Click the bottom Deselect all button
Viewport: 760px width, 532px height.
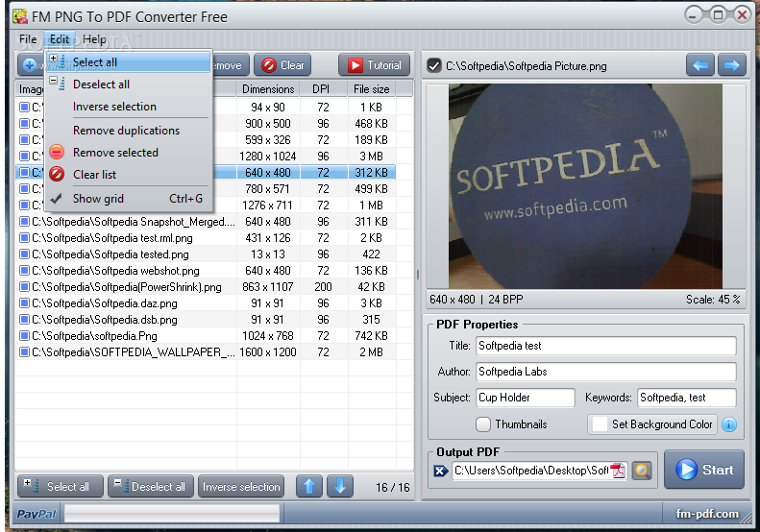pos(150,487)
